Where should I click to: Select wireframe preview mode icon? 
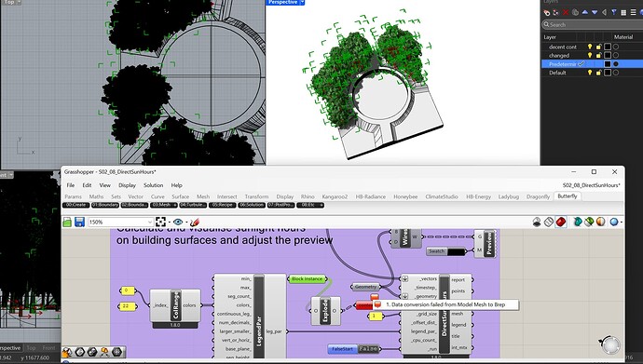point(549,222)
